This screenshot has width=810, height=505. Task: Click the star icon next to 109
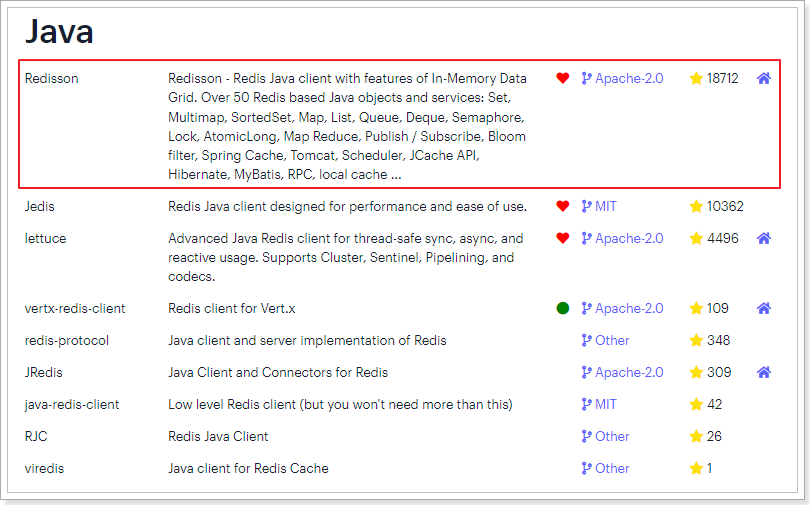pos(696,308)
